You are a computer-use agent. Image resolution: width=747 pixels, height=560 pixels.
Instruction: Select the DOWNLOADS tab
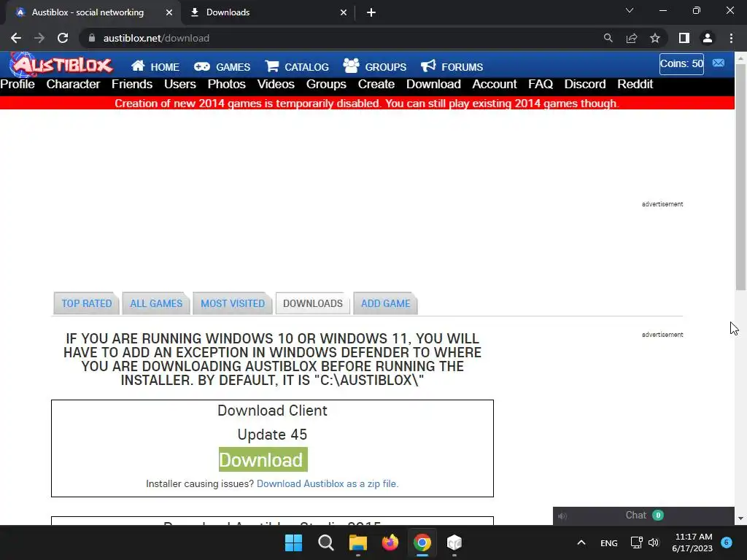click(x=312, y=303)
